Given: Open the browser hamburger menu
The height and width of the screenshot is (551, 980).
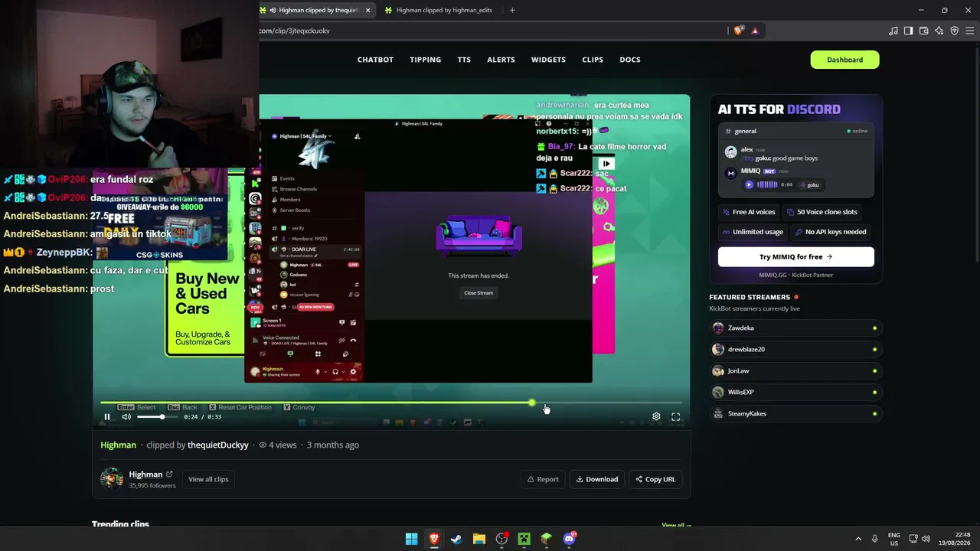Looking at the screenshot, I should (x=970, y=31).
